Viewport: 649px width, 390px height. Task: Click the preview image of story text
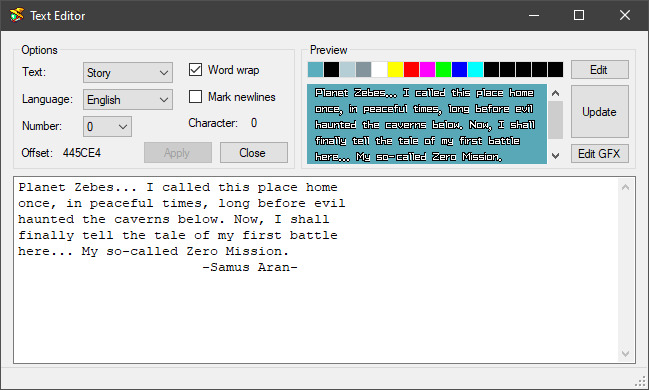tap(427, 124)
